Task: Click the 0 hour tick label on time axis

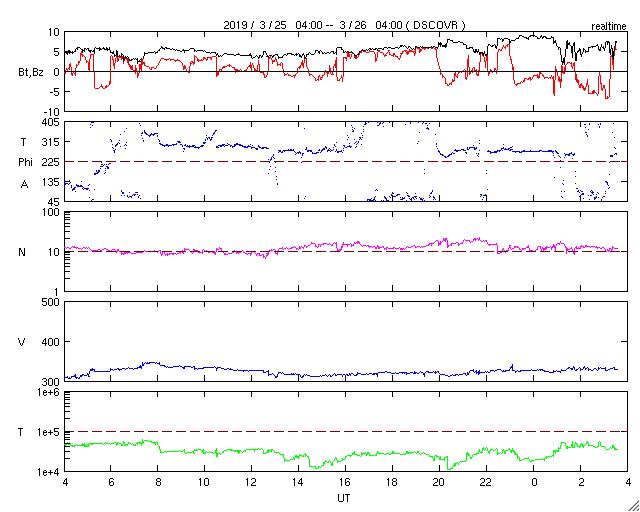Action: [533, 481]
